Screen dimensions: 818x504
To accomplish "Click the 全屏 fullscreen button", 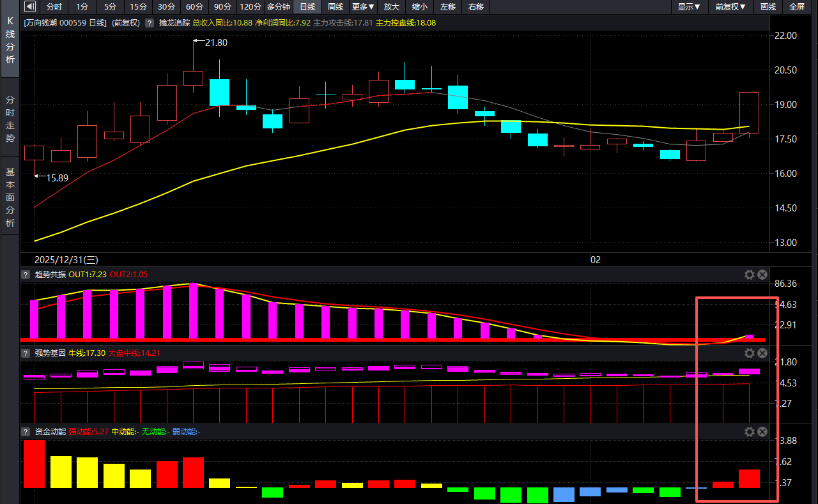I will 797,7.
